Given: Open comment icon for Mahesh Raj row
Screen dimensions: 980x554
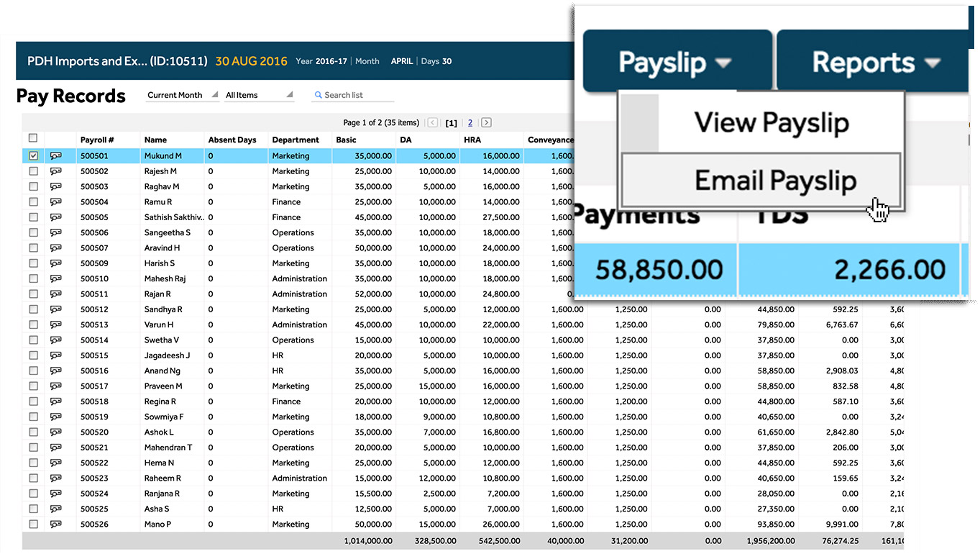Looking at the screenshot, I should pos(55,278).
